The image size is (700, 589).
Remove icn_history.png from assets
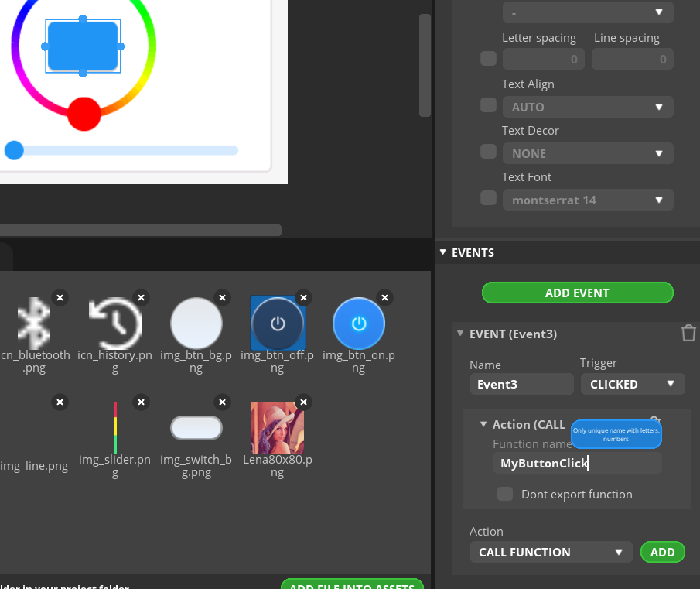pyautogui.click(x=141, y=297)
